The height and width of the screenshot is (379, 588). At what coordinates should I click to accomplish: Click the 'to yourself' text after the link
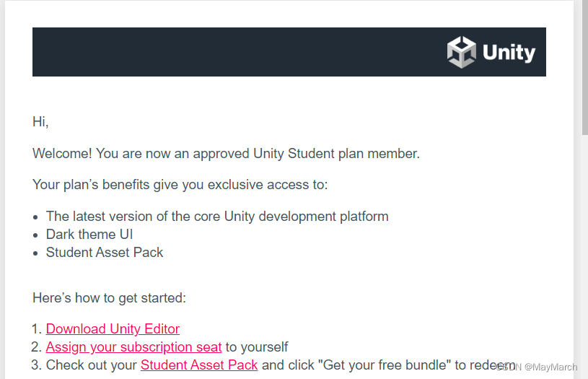tap(257, 347)
